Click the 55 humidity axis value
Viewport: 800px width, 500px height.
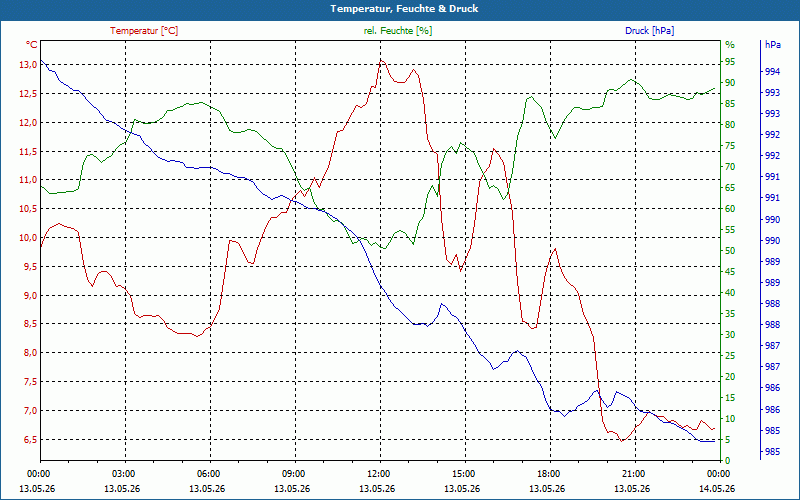tap(730, 230)
